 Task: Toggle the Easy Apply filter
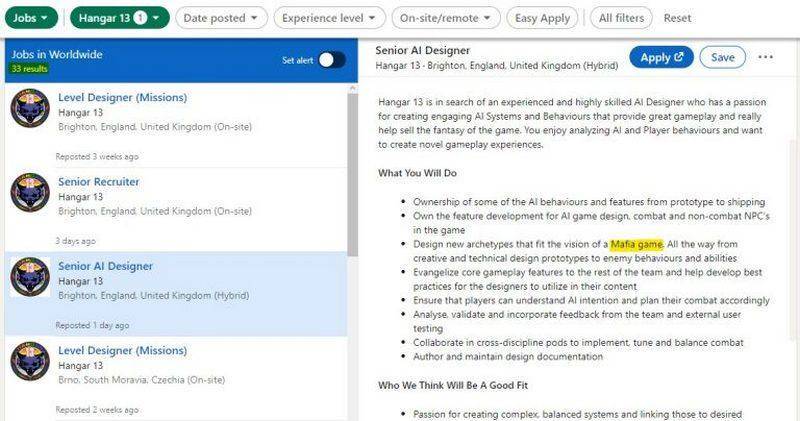click(x=542, y=18)
